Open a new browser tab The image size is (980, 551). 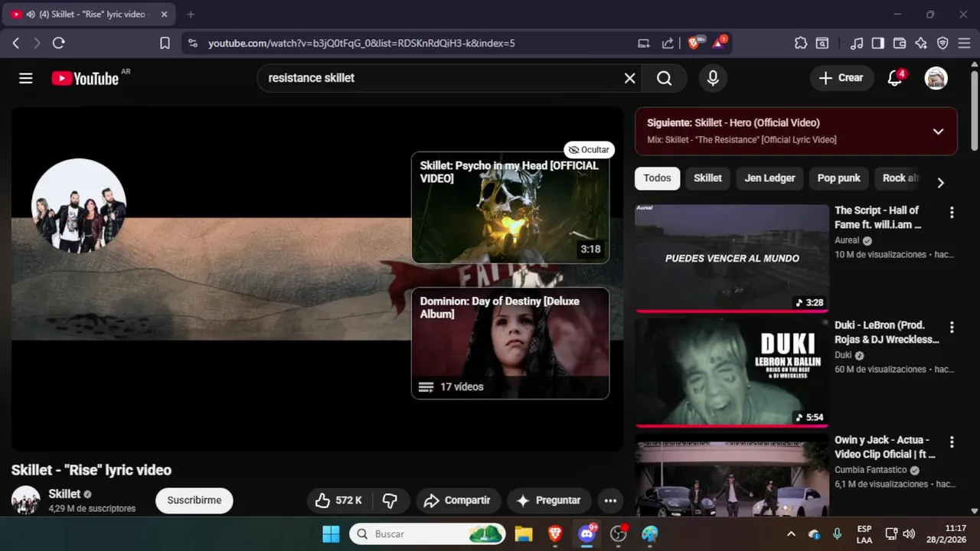click(x=191, y=15)
